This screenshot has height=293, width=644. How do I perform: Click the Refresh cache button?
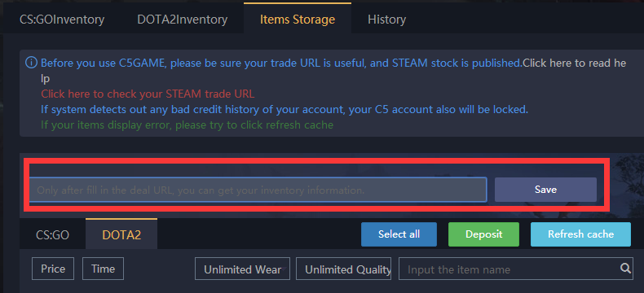point(580,234)
